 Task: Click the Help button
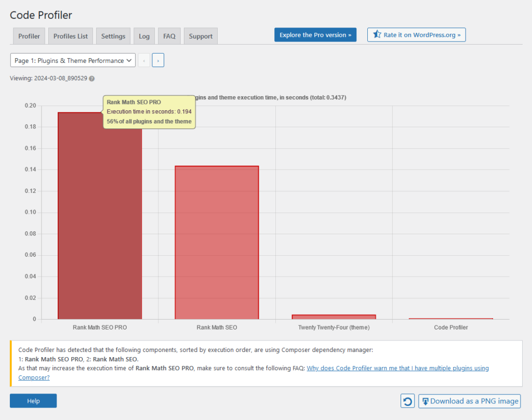click(x=33, y=401)
